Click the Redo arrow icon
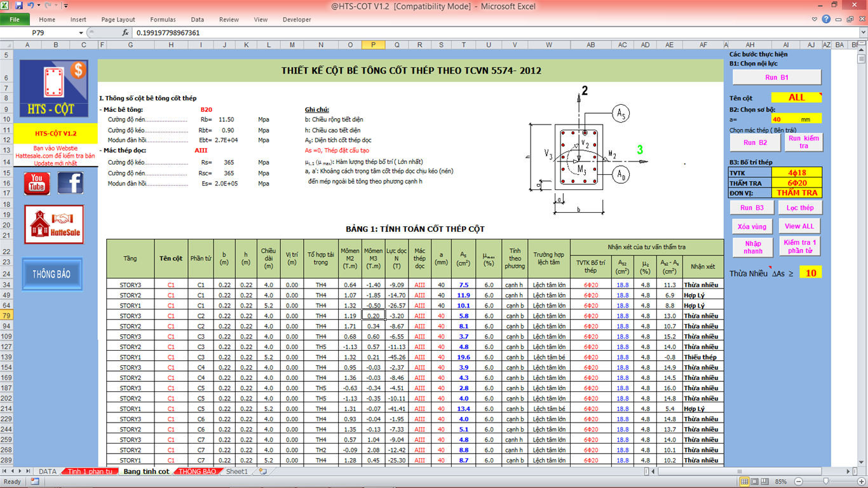Viewport: 868px width, 488px height. (x=48, y=6)
